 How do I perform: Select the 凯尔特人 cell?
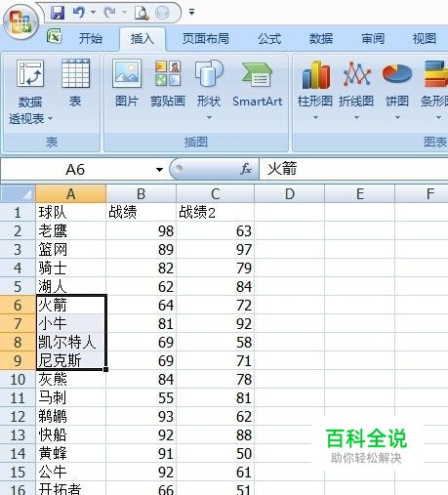coord(70,343)
